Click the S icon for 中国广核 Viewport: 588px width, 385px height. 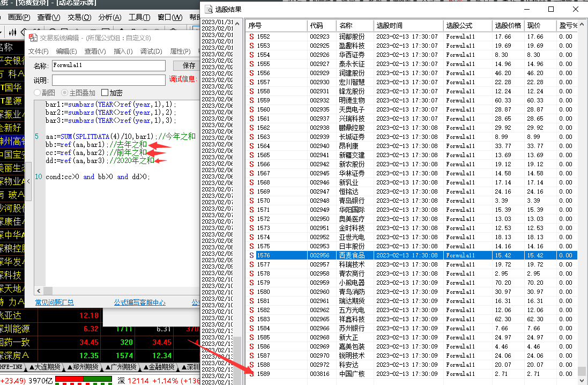(251, 374)
